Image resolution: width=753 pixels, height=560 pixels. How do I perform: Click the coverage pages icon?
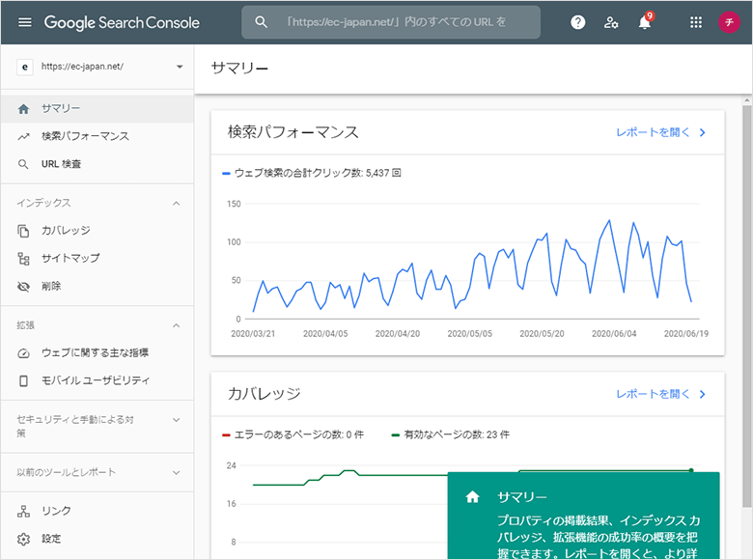click(x=23, y=231)
